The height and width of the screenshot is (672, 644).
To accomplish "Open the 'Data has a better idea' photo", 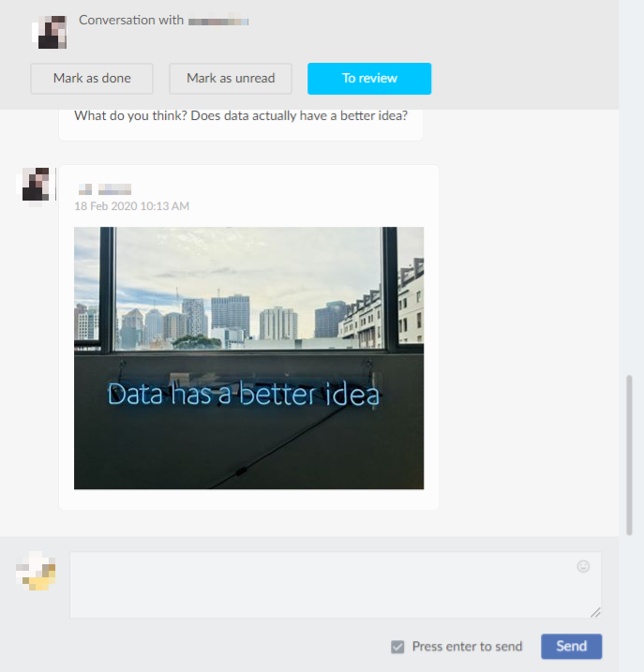I will (248, 358).
